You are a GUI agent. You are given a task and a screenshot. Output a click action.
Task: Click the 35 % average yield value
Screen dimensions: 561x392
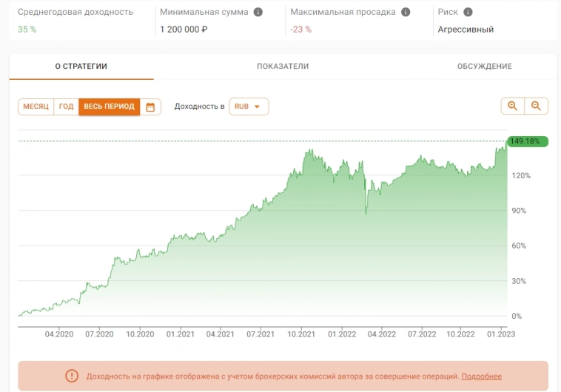pos(27,30)
